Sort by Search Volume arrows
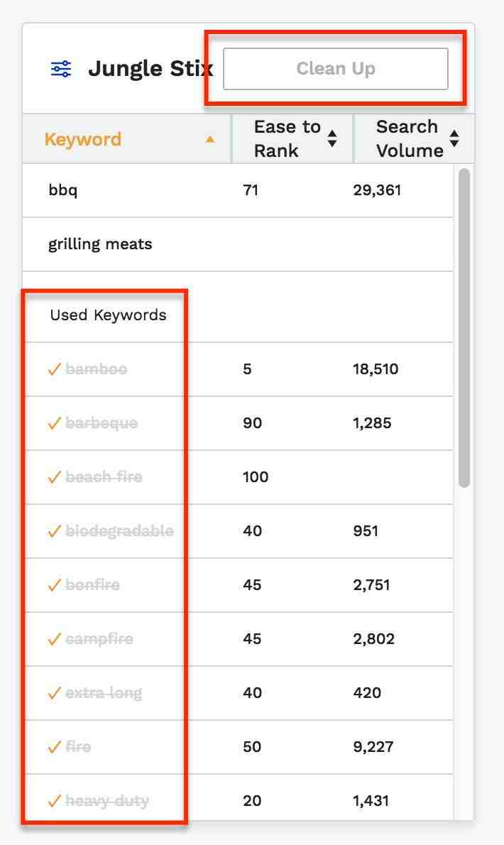Viewport: 504px width, 845px height. [x=454, y=138]
